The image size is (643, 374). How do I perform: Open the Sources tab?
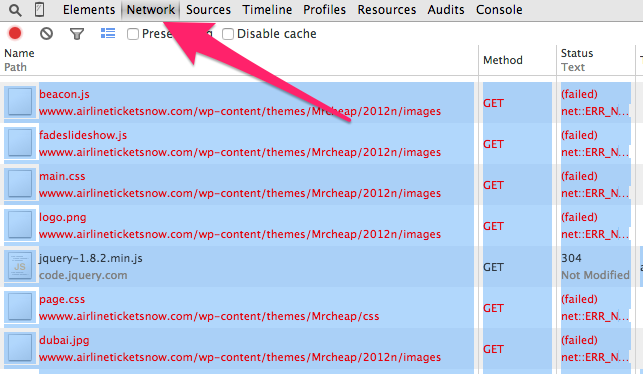pyautogui.click(x=208, y=9)
